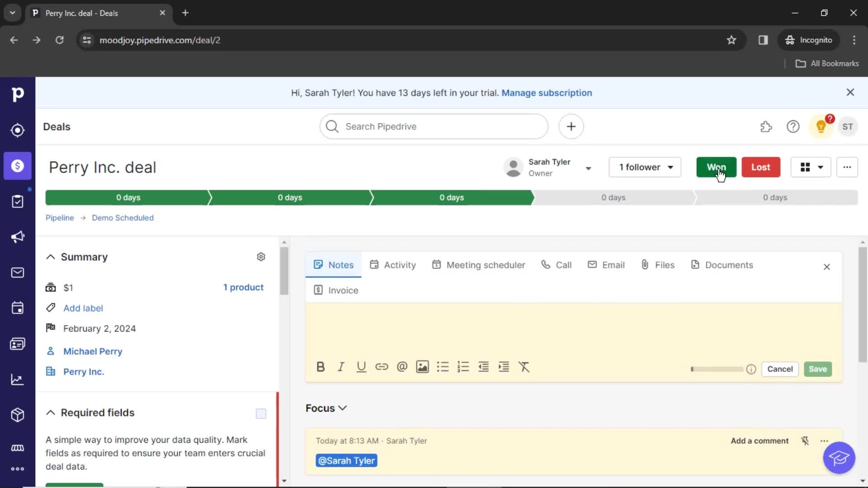
Task: Collapse the Required fields section
Action: (x=51, y=413)
